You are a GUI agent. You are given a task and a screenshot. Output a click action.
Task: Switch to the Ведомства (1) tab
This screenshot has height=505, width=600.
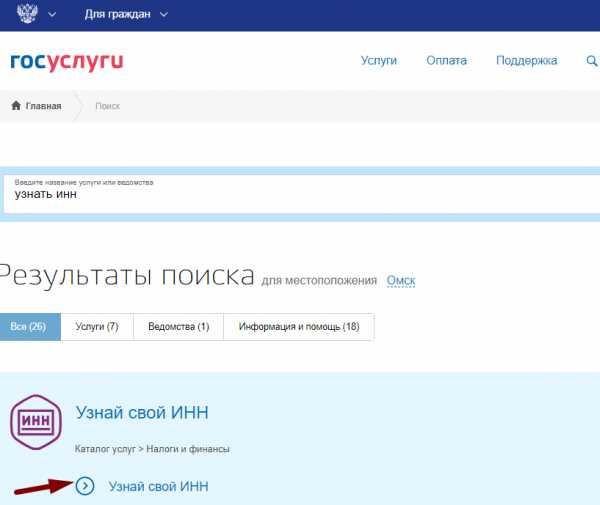(x=179, y=327)
